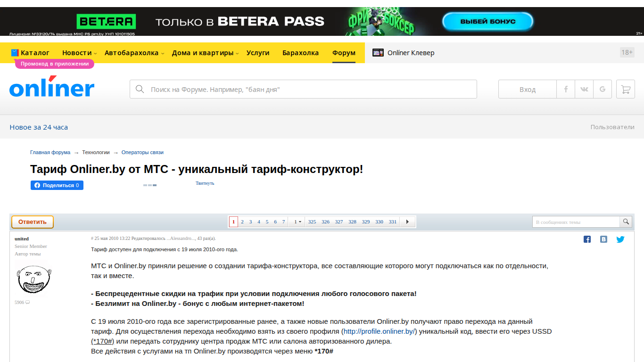
Task: Go to Главная форума breadcrumb
Action: pyautogui.click(x=50, y=152)
